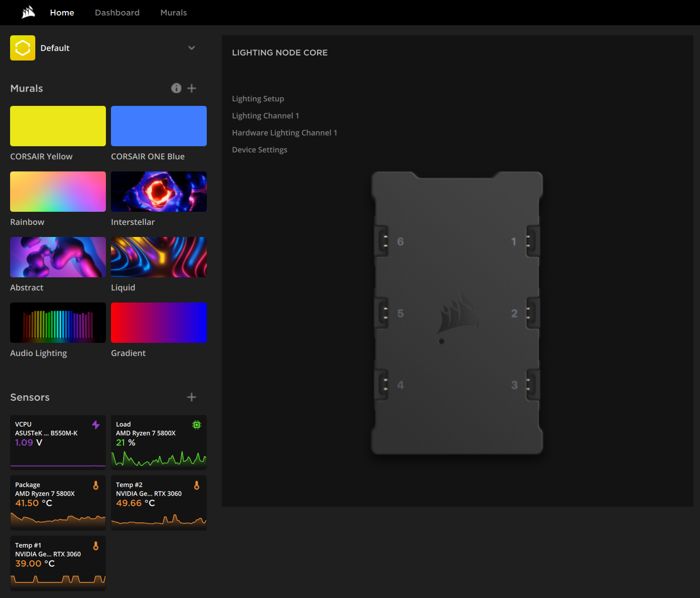Click the 21 % load value
This screenshot has height=598, width=700.
[x=126, y=443]
